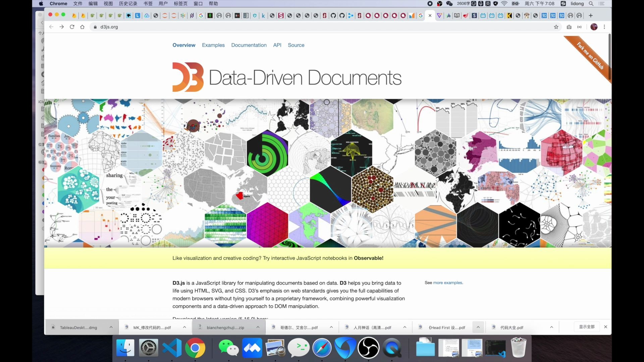
Task: Expand options for TableauDeskt dmg download
Action: click(x=111, y=327)
